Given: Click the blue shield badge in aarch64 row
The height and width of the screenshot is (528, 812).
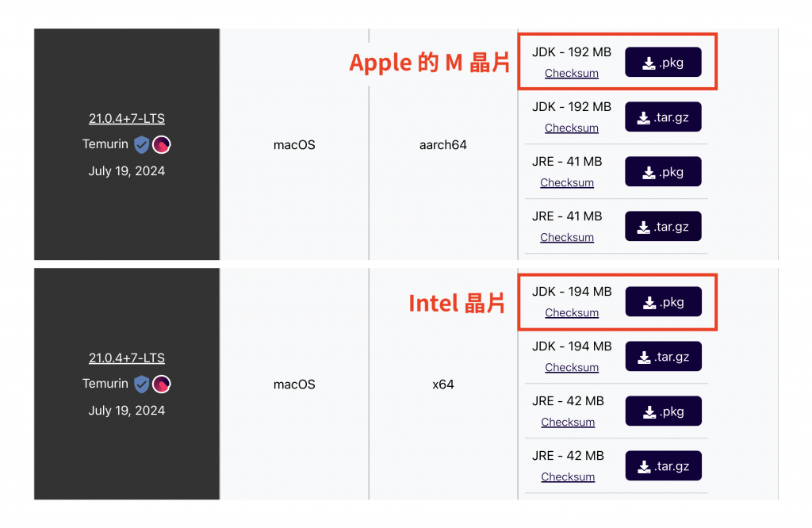Looking at the screenshot, I should [141, 145].
